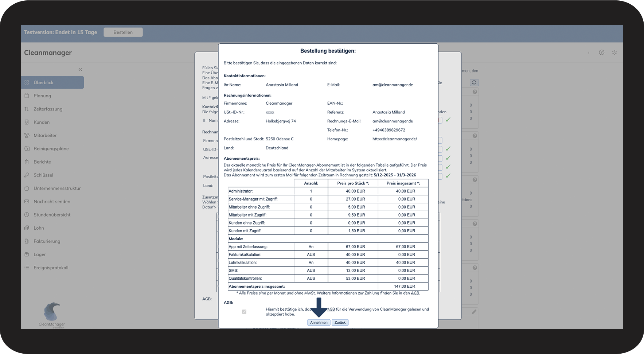644x354 pixels.
Task: Open Stundenübersicht in the sidebar
Action: 52,215
